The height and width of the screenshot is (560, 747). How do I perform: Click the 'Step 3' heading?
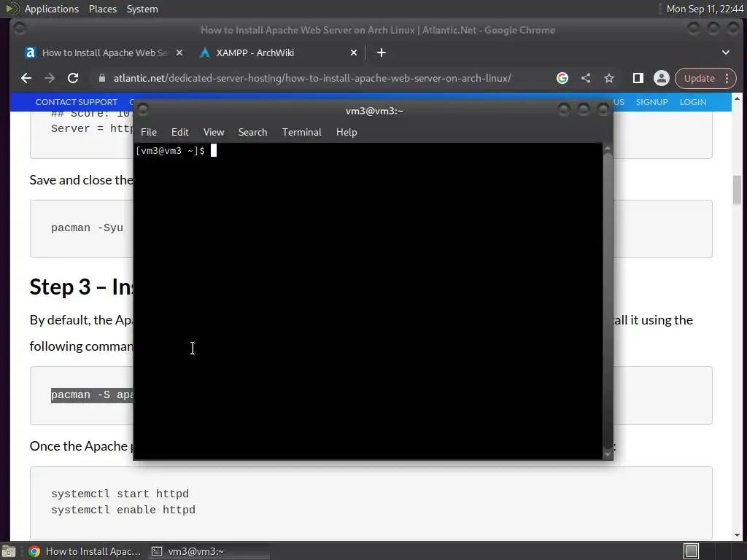pyautogui.click(x=82, y=287)
